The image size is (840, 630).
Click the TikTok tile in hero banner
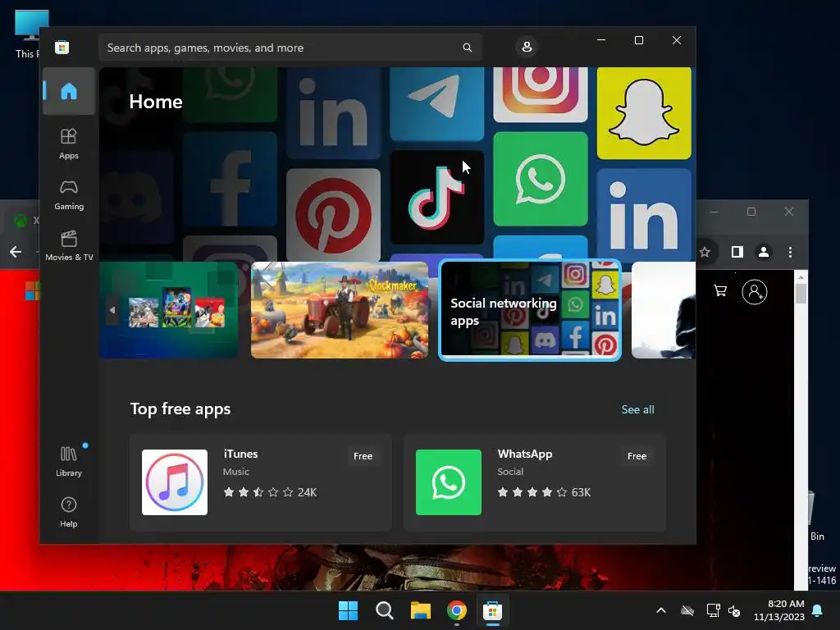pos(437,197)
